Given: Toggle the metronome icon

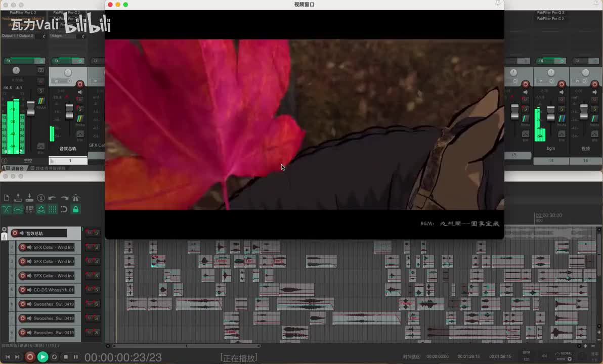Looking at the screenshot, I should 76,198.
